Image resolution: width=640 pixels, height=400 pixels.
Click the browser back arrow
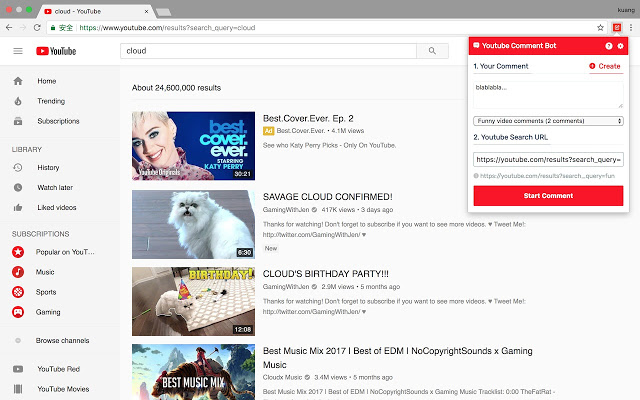point(9,28)
